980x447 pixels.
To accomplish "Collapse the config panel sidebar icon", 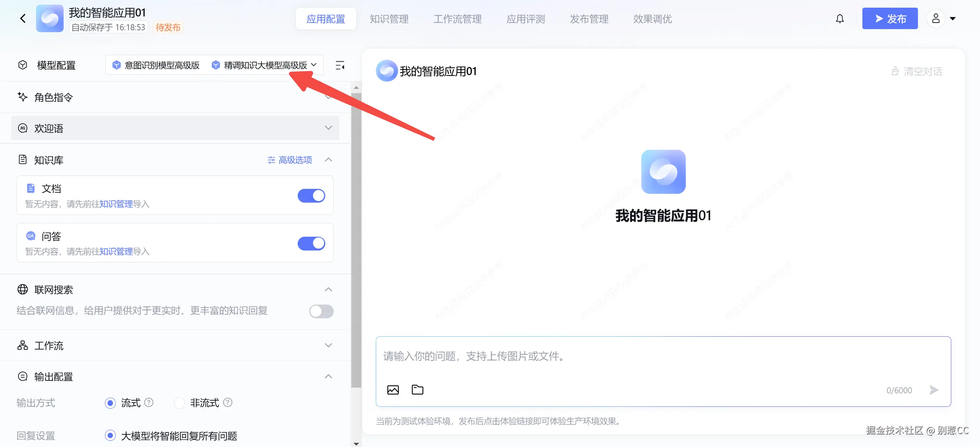I will [x=340, y=65].
